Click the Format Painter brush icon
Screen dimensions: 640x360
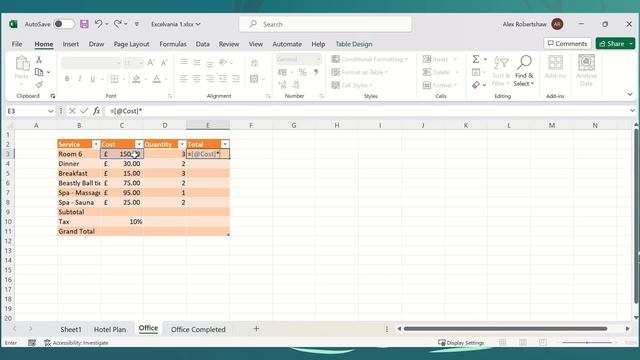point(39,84)
